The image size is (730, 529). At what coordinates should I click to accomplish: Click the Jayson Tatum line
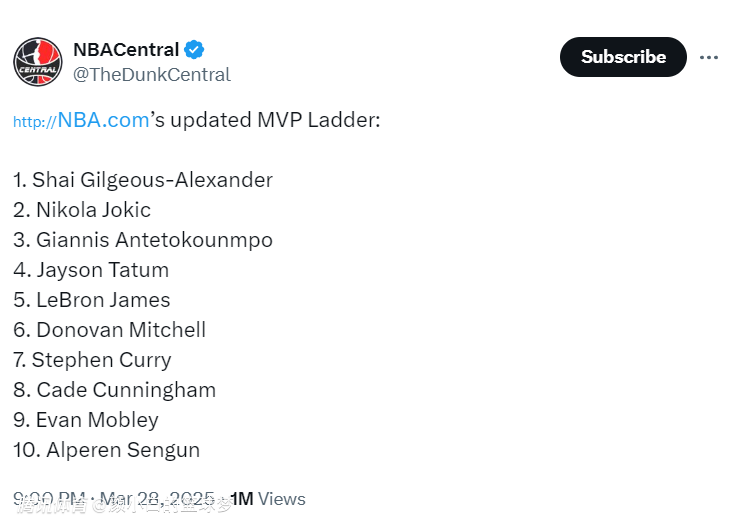tap(91, 270)
